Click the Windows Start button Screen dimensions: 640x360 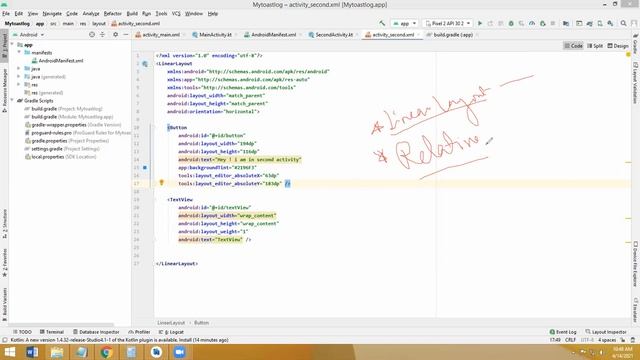[9, 352]
